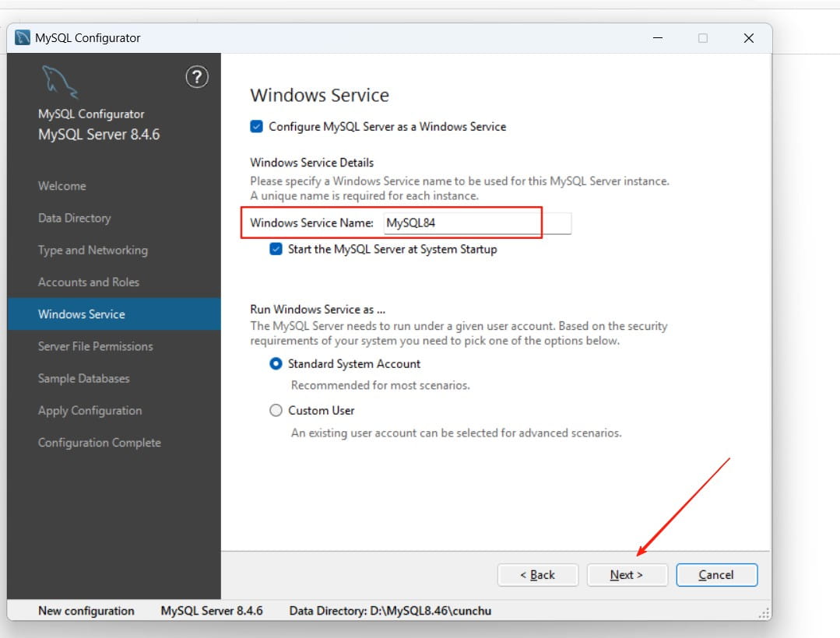This screenshot has height=638, width=840.
Task: Click the 'MySQL Server 8.4.6' status bar entry
Action: pyautogui.click(x=212, y=611)
